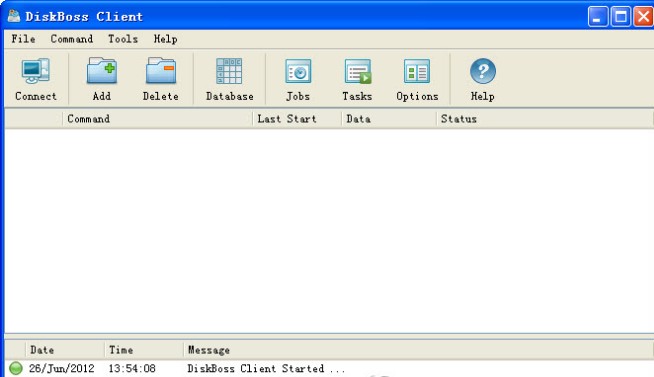The height and width of the screenshot is (377, 654).
Task: Select 'DiskBoss Client Started ...' message
Action: click(266, 369)
